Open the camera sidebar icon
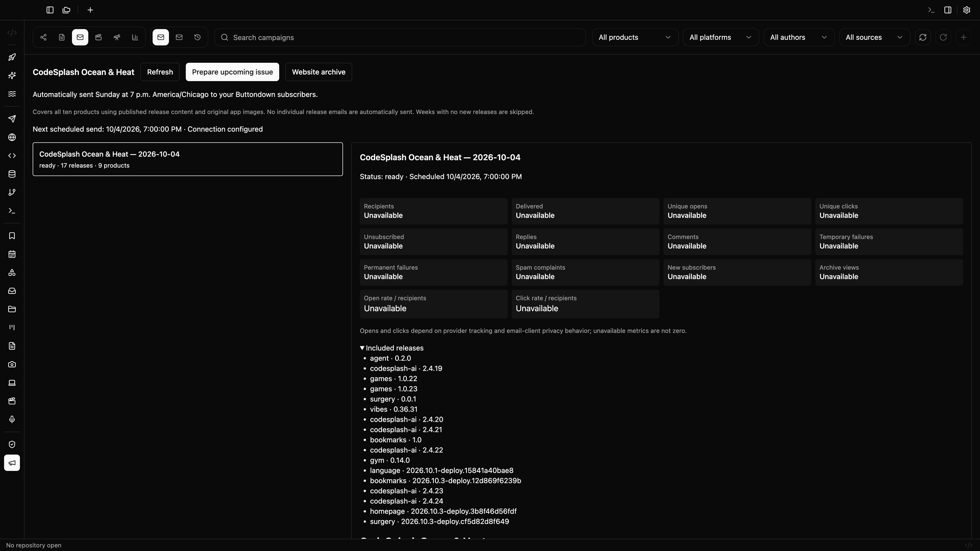 (12, 364)
